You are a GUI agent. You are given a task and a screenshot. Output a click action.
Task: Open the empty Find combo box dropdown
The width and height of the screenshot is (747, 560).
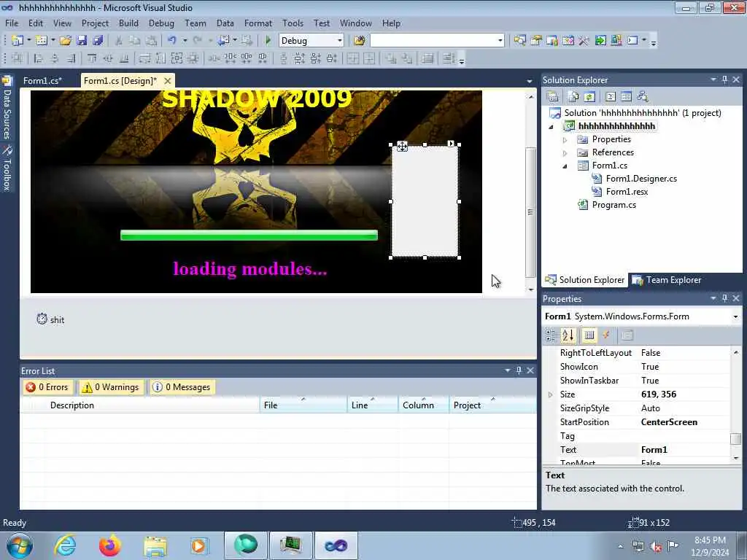tap(500, 41)
